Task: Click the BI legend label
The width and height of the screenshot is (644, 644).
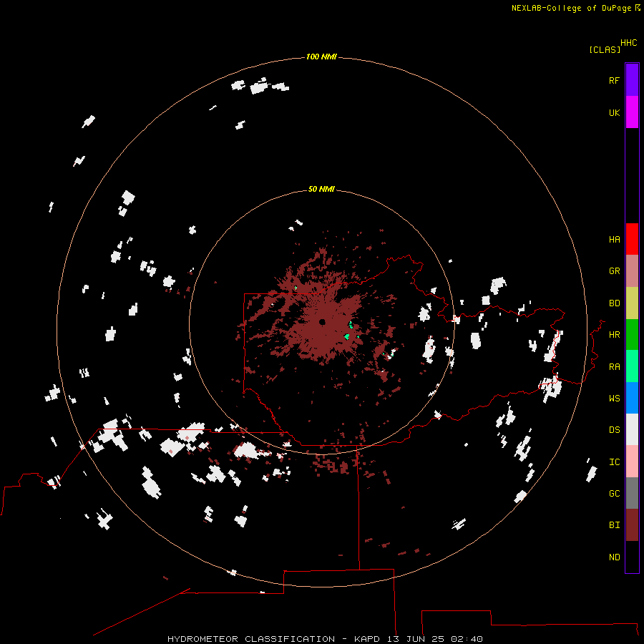Action: 614,525
